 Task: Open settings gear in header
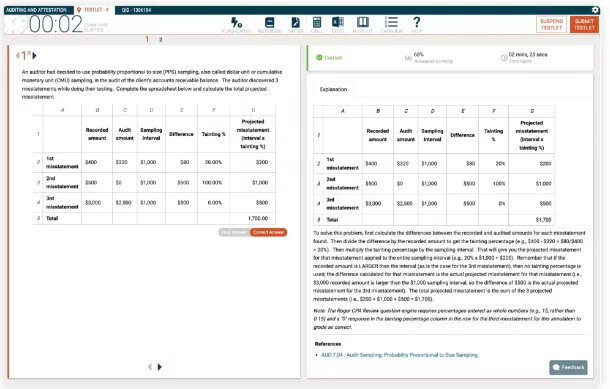(595, 10)
